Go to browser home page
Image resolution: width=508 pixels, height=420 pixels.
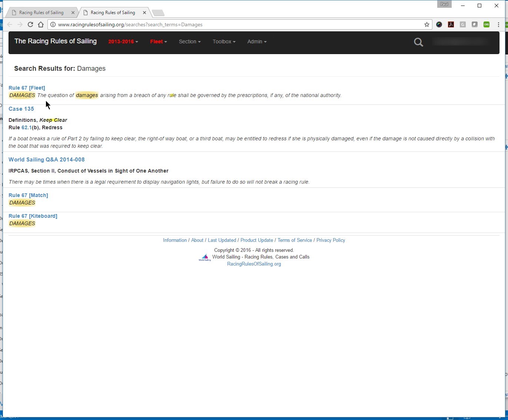(x=41, y=24)
